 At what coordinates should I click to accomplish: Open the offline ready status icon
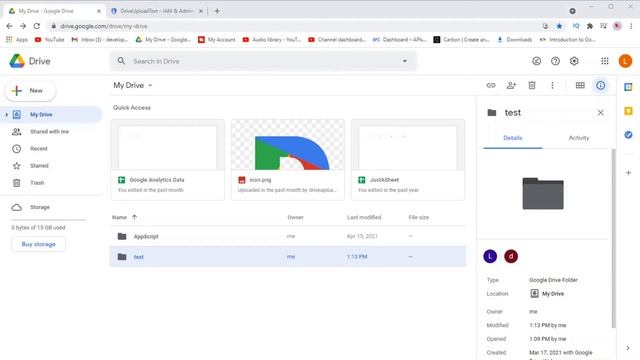[536, 61]
